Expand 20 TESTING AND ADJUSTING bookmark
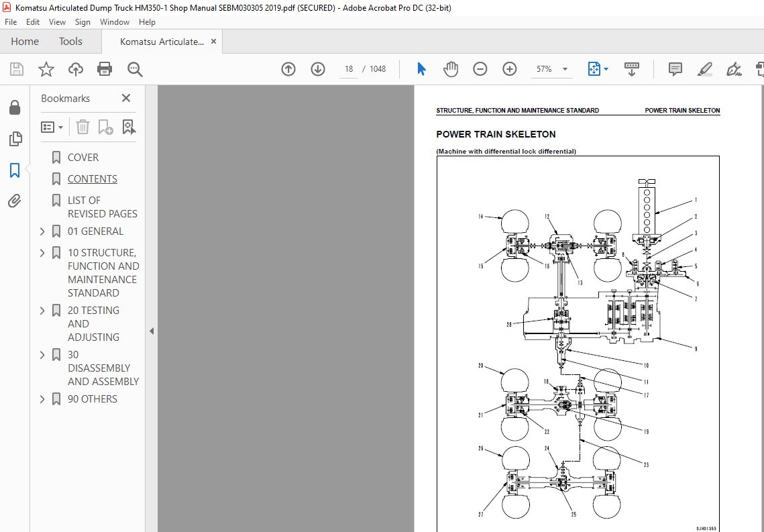The width and height of the screenshot is (764, 532). [42, 311]
